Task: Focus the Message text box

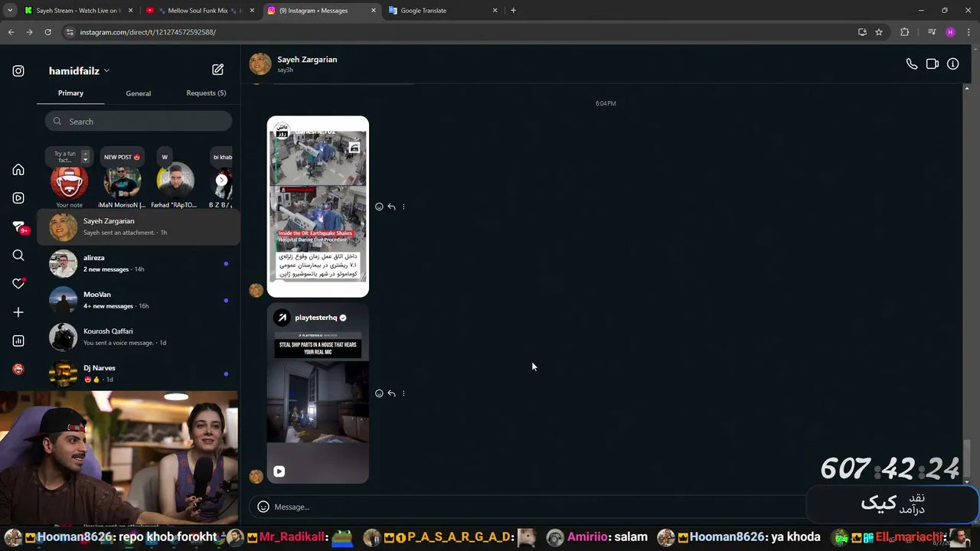Action: click(x=528, y=507)
